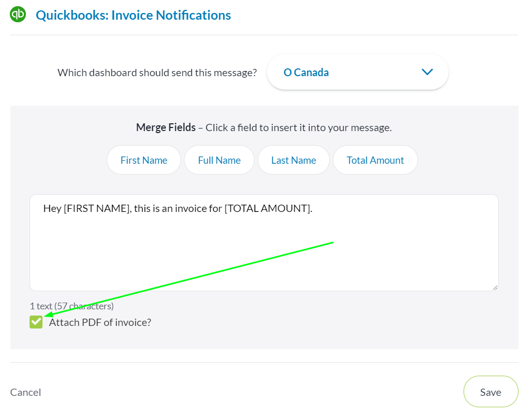
Task: Cancel the invoice notification setup
Action: point(25,392)
